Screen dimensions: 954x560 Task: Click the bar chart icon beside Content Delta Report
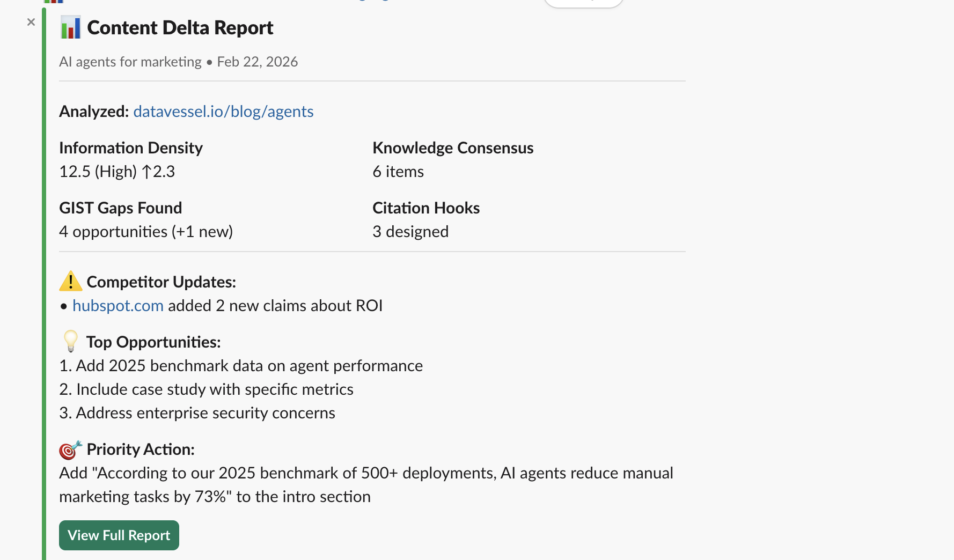click(70, 28)
